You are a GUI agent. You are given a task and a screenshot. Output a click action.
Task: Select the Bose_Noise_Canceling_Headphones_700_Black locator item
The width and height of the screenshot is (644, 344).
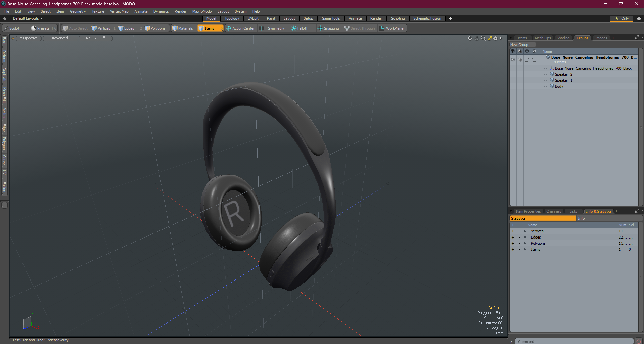click(593, 68)
